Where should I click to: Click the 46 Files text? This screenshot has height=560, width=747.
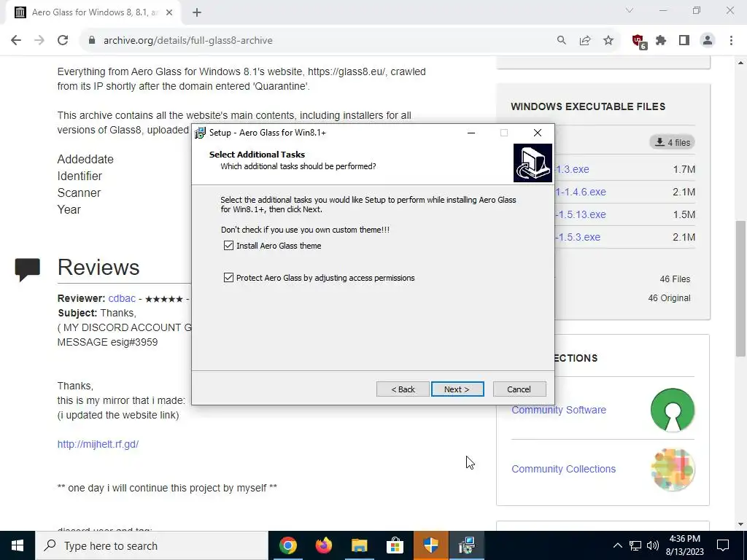675,279
